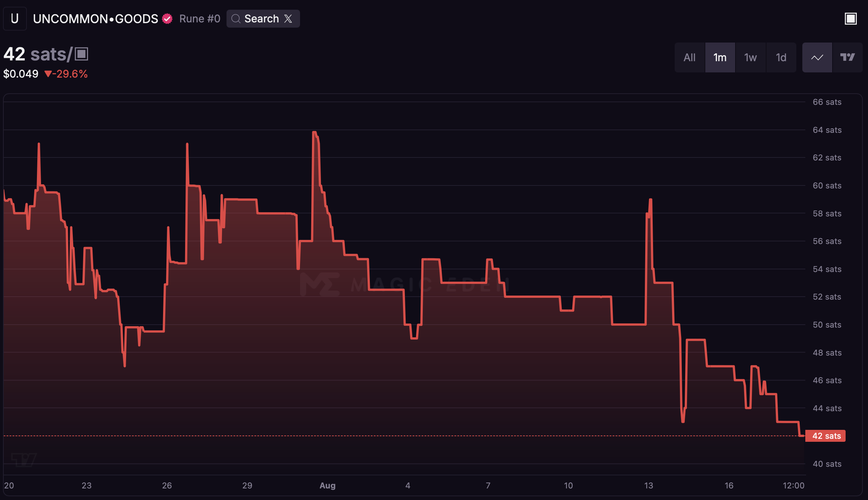868x500 pixels.
Task: Click the 56 sats axis label
Action: (x=827, y=241)
